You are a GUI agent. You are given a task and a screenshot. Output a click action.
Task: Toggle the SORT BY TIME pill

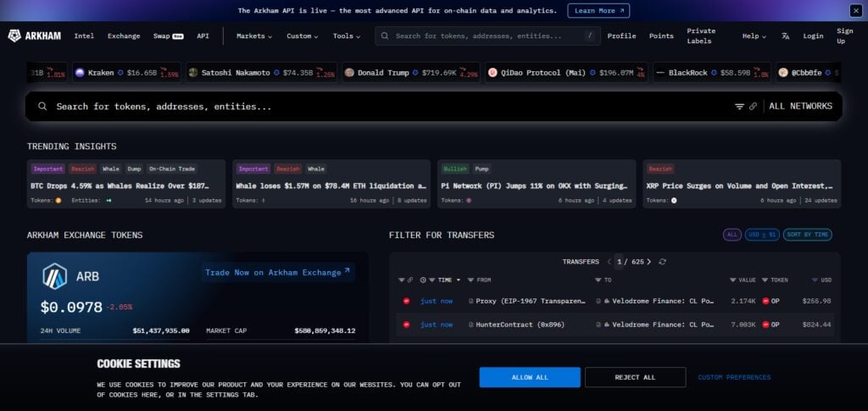(x=807, y=235)
